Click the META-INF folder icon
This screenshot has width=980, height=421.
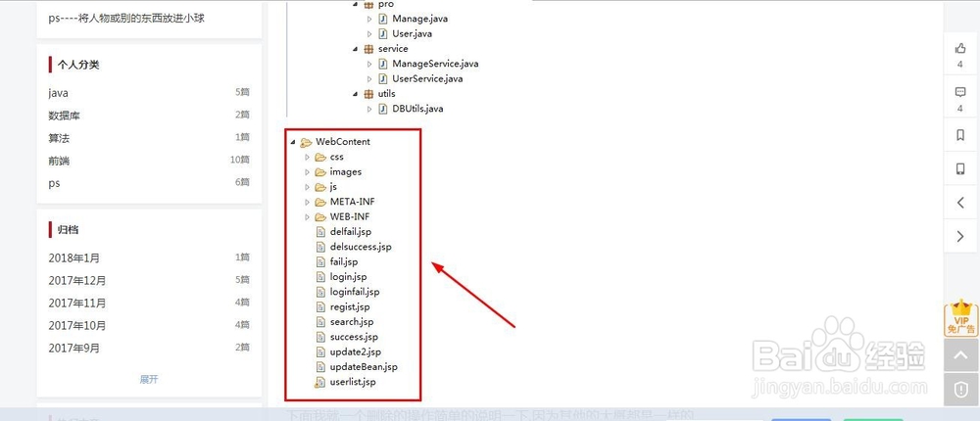point(320,202)
